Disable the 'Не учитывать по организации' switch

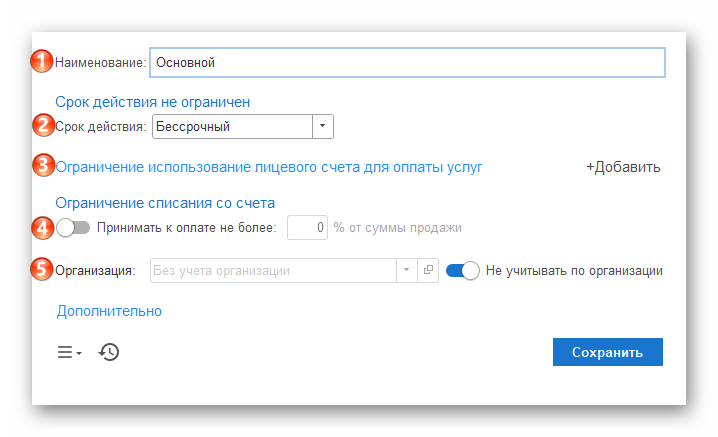pos(462,271)
